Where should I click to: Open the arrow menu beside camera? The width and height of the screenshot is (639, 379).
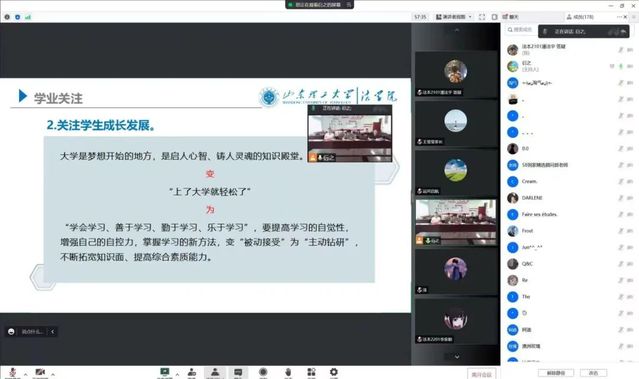click(53, 374)
